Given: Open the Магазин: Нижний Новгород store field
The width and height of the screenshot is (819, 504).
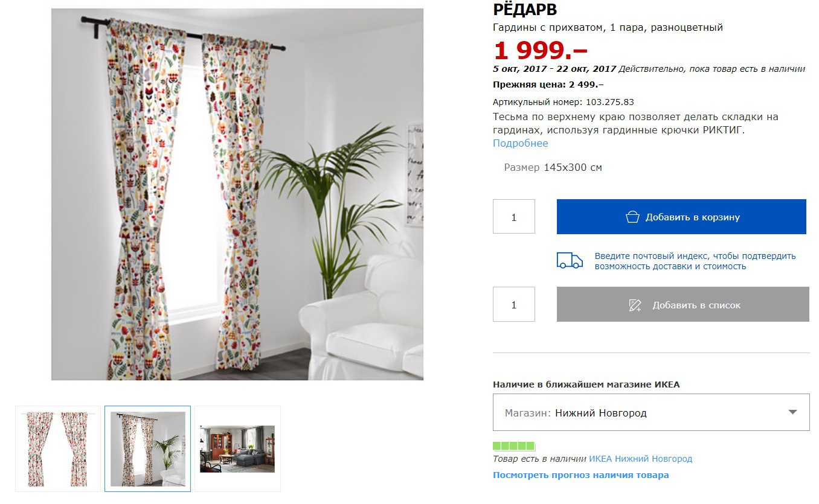Looking at the screenshot, I should pos(651,412).
